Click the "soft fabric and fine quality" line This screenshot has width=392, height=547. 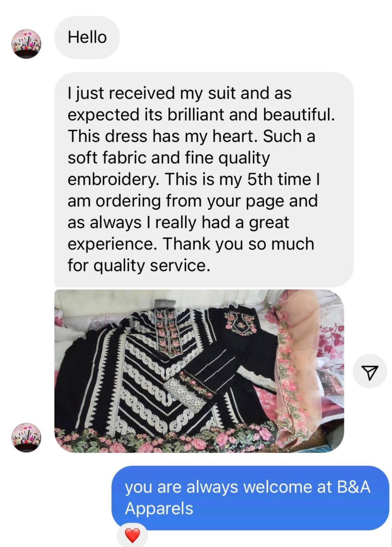[x=169, y=158]
